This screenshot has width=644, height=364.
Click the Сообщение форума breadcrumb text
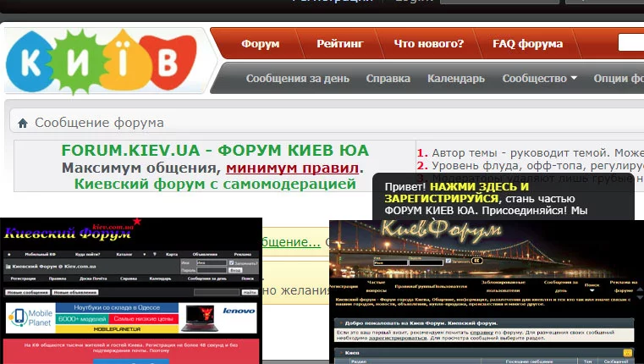99,123
